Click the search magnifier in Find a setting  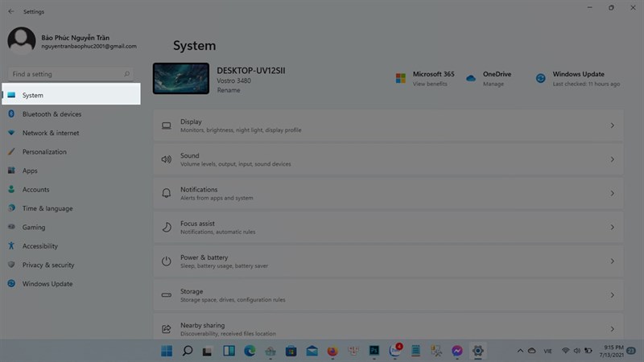click(x=127, y=74)
